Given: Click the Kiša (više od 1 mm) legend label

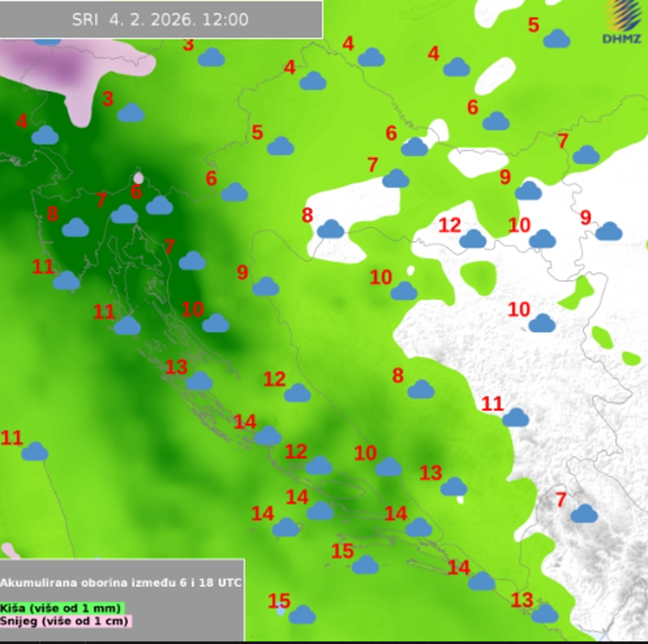Looking at the screenshot, I should point(61,608).
